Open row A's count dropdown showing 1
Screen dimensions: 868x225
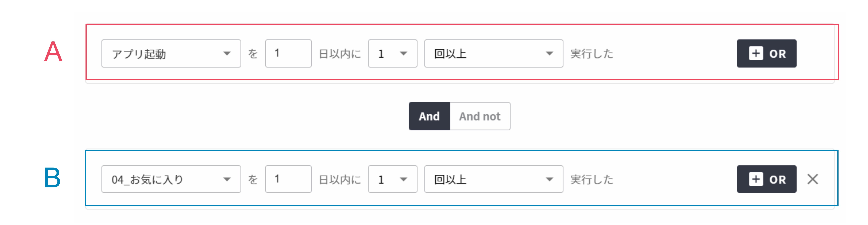pyautogui.click(x=393, y=53)
